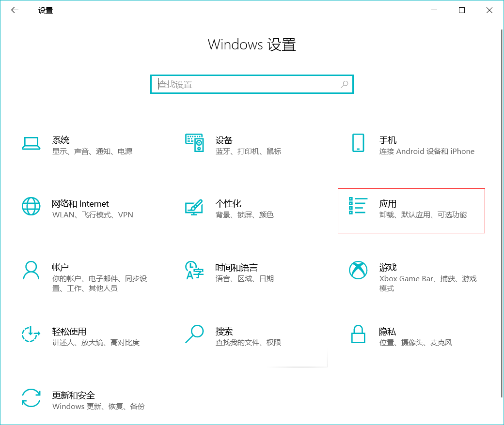This screenshot has width=504, height=425.
Task: Open the 设备 keyboard and speaker icon
Action: [194, 143]
